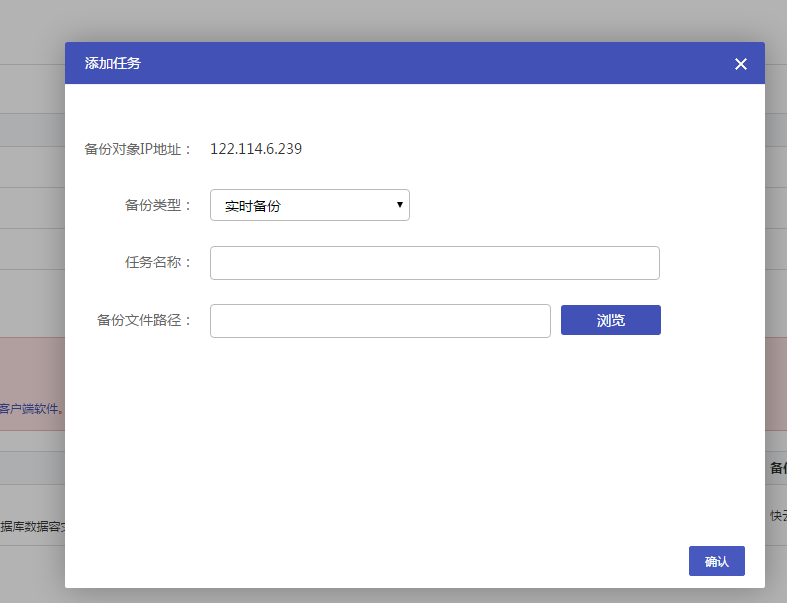The width and height of the screenshot is (787, 603).
Task: Focus the 任务名称 input field
Action: pyautogui.click(x=434, y=263)
